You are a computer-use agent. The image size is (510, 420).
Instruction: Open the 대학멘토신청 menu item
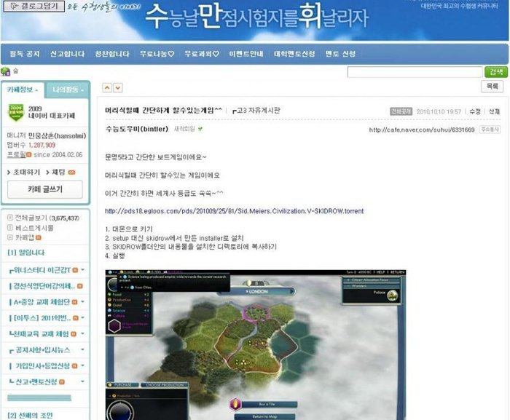pyautogui.click(x=294, y=54)
